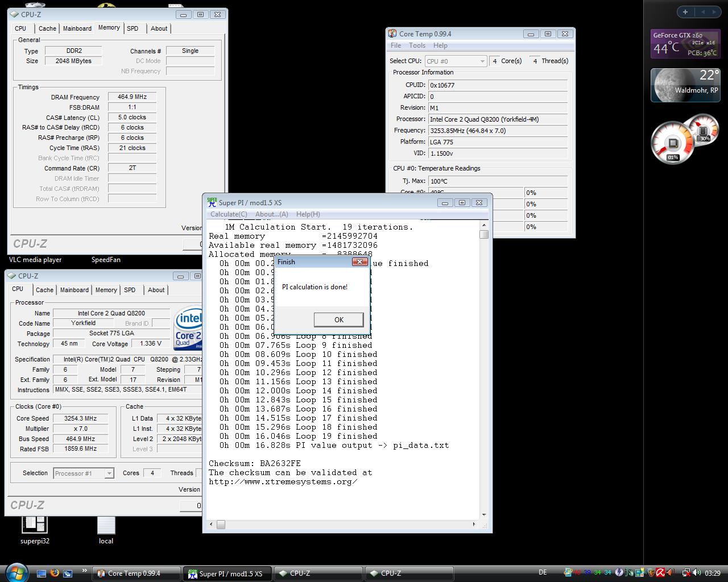
Task: Switch to CPU tab in the top CPU-Z window
Action: [x=20, y=28]
